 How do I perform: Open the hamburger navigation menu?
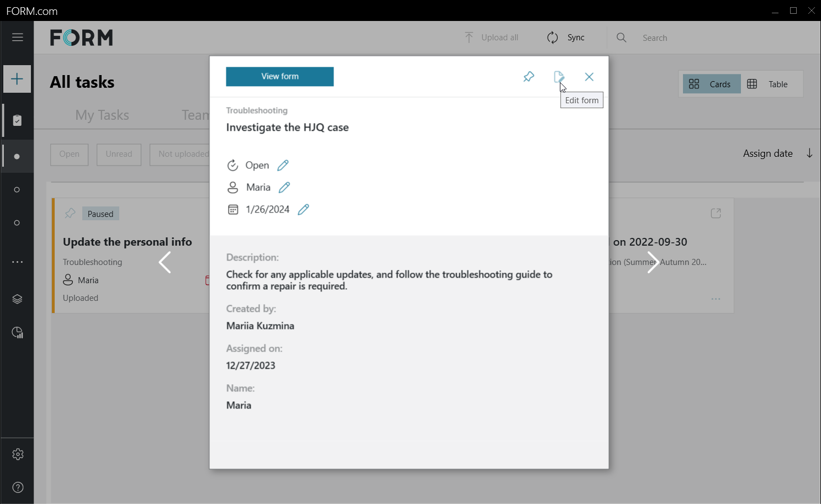(x=17, y=38)
